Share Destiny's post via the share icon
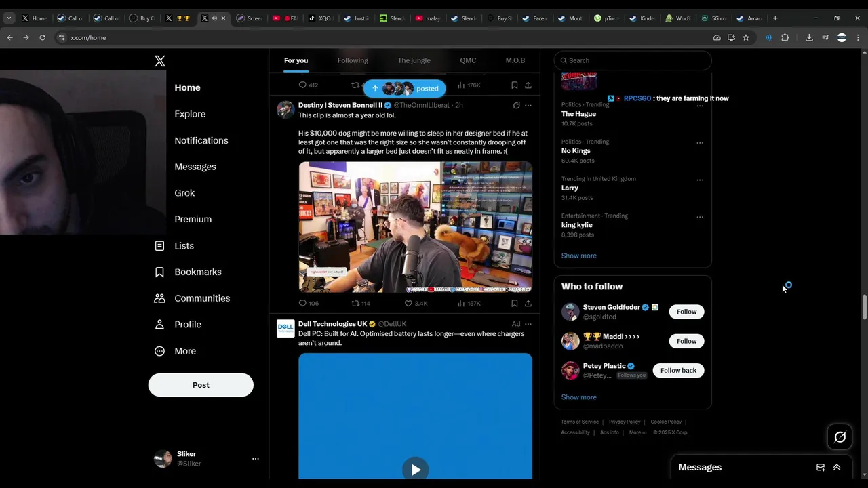Image resolution: width=868 pixels, height=488 pixels. (528, 303)
